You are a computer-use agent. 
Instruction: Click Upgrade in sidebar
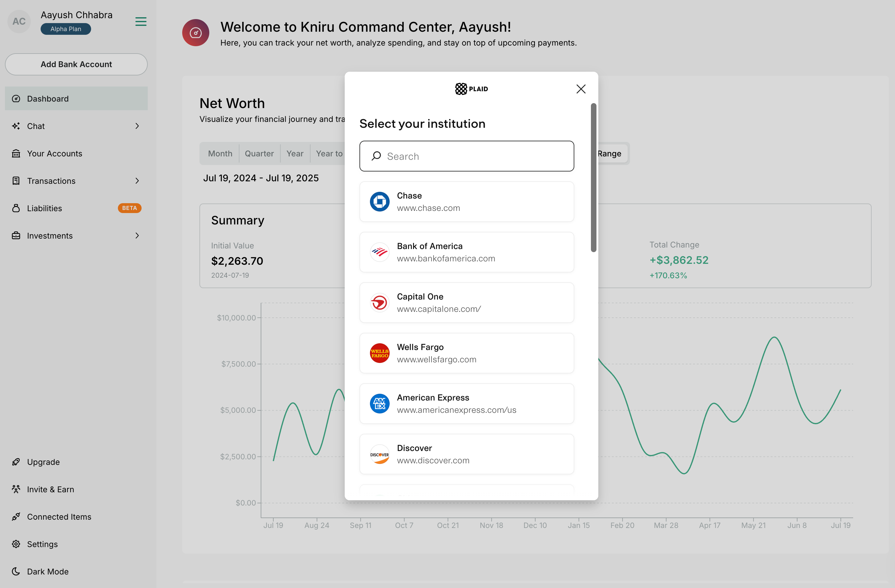(76, 462)
